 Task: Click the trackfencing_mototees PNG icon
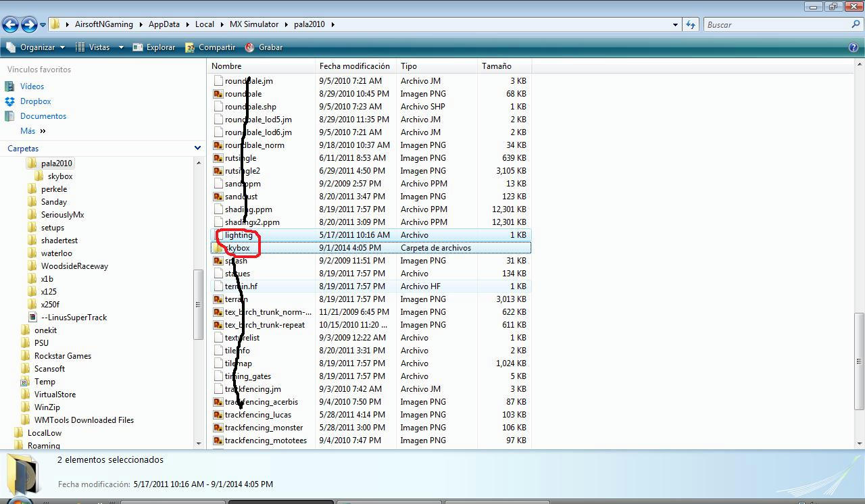click(x=218, y=440)
